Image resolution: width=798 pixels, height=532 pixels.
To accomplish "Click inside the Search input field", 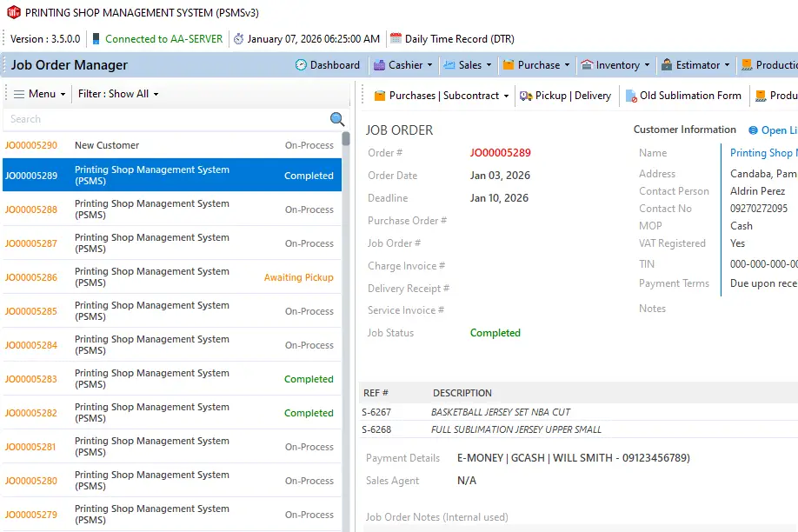I will tap(165, 119).
